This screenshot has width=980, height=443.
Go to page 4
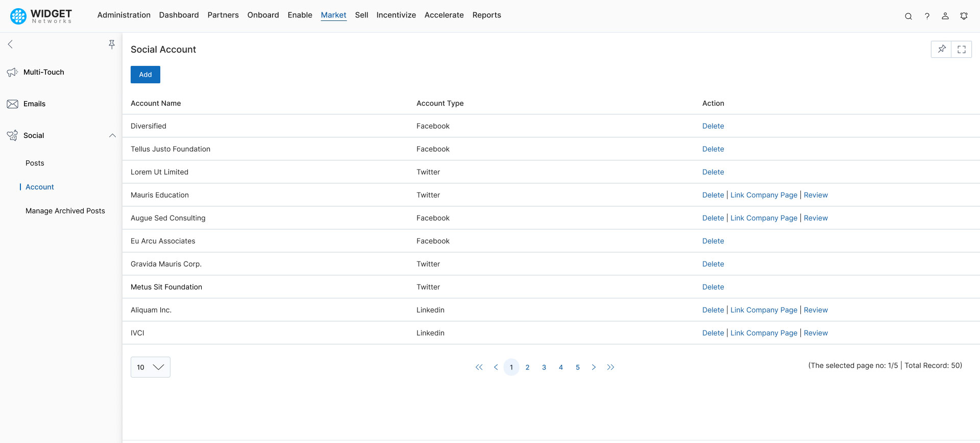click(561, 367)
